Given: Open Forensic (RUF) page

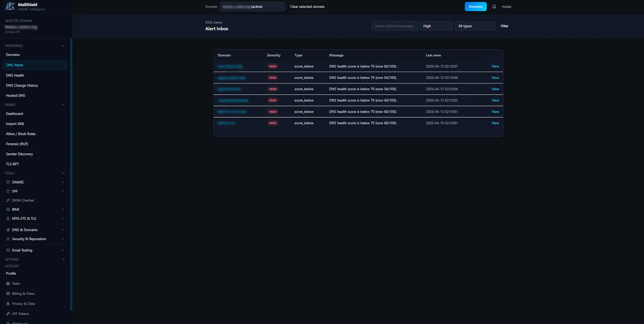Looking at the screenshot, I should coord(35,144).
